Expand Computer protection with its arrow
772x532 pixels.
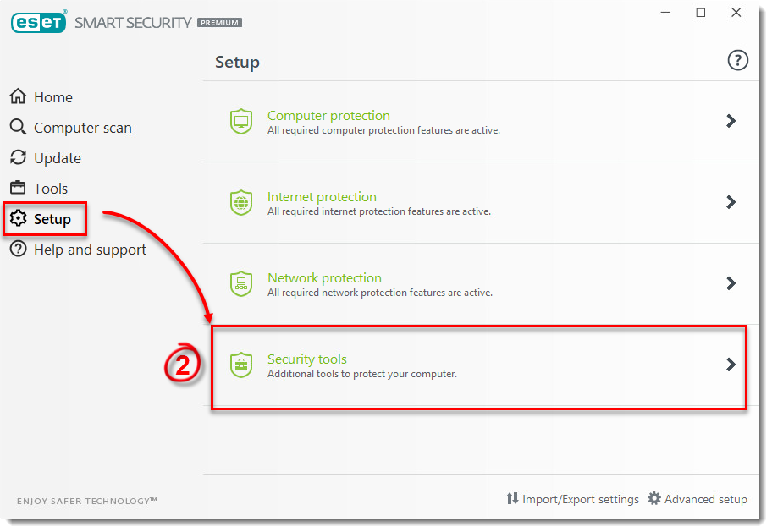point(731,121)
